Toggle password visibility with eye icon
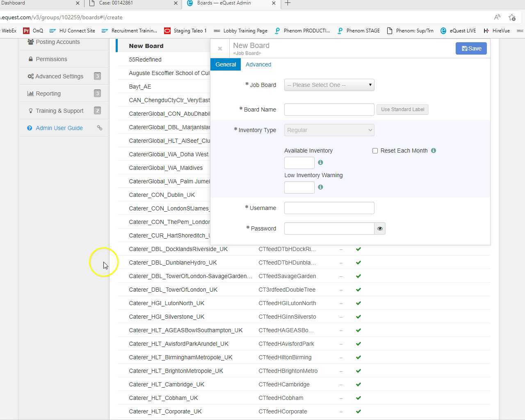 click(x=380, y=228)
